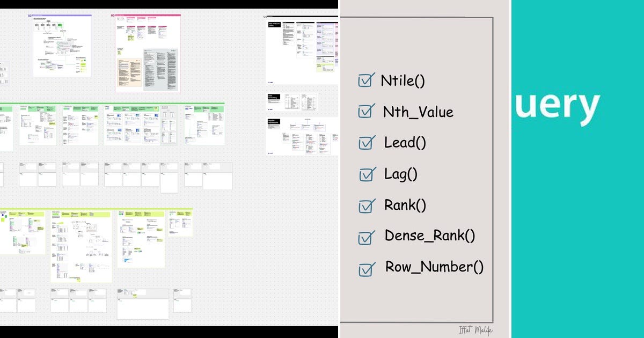Tick the Ntile() checkbox
Image resolution: width=644 pixels, height=338 pixels.
pyautogui.click(x=366, y=80)
